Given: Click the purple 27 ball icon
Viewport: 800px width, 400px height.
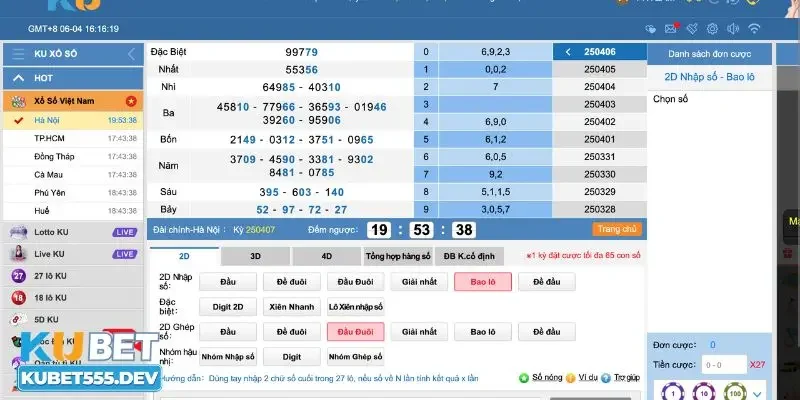Looking at the screenshot, I should coord(18,276).
